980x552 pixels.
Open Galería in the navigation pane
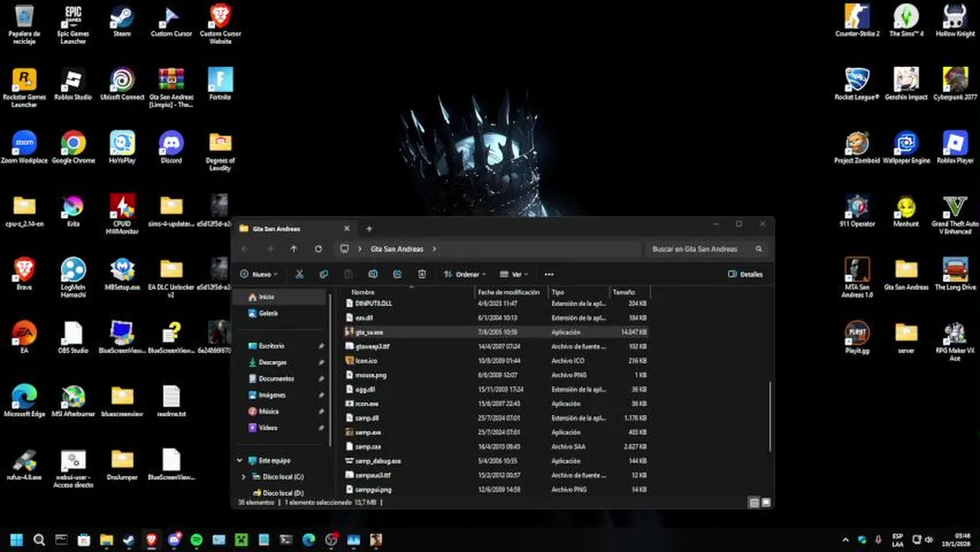279,314
